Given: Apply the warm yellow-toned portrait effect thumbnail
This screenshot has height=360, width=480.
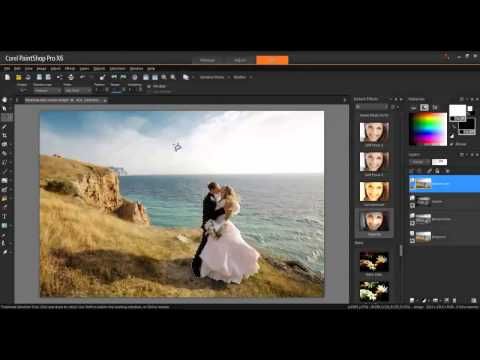Looking at the screenshot, I should pyautogui.click(x=374, y=191).
